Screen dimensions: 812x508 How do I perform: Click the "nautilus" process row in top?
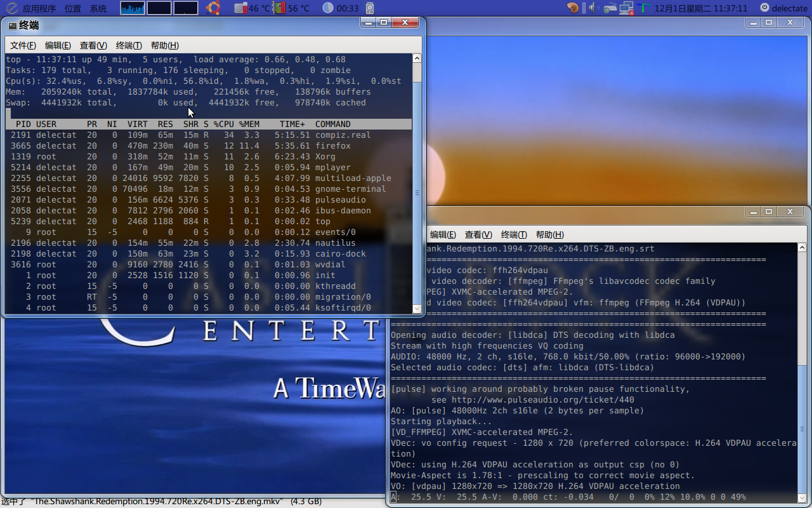click(x=209, y=243)
